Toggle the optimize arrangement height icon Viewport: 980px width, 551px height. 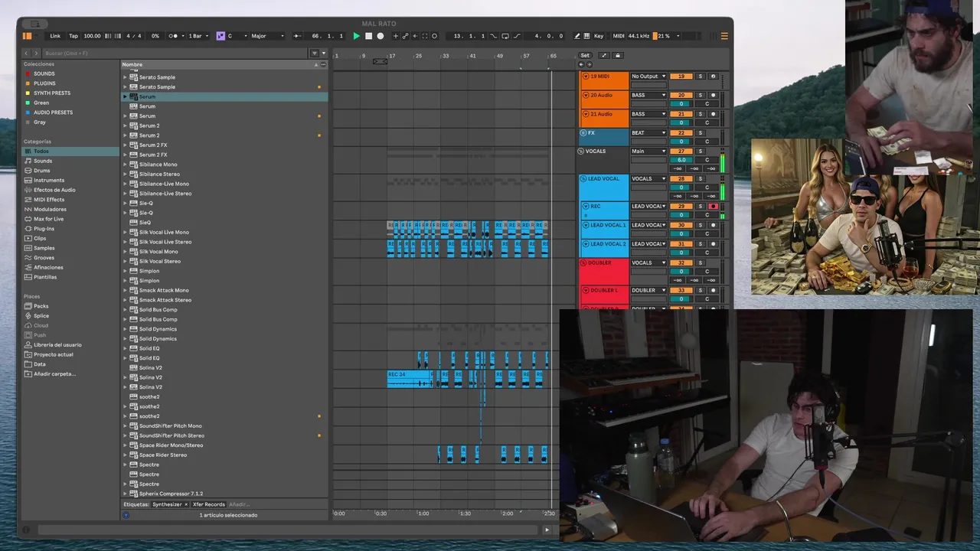pos(603,55)
